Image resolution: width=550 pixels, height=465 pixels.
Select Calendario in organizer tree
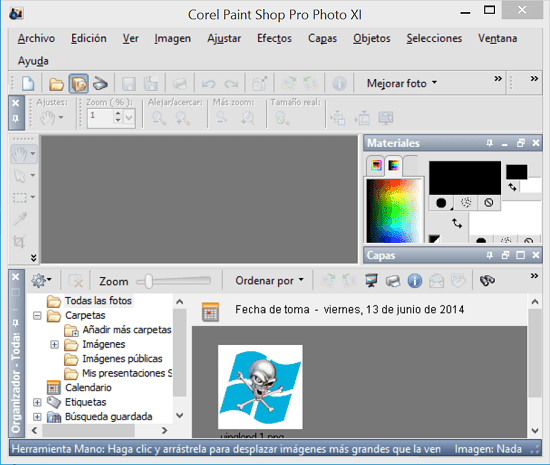point(88,388)
